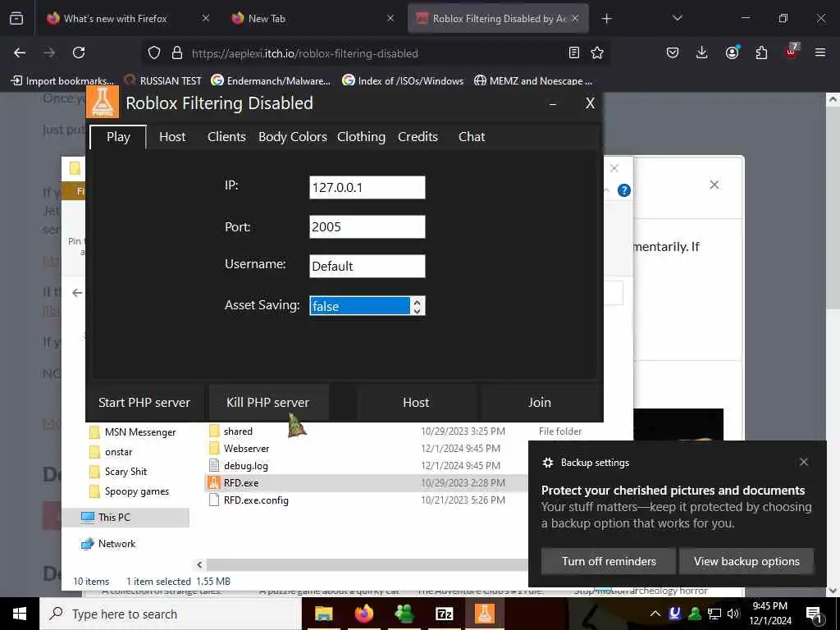
Task: Click the uBlock Origin extension icon
Action: coord(792,52)
